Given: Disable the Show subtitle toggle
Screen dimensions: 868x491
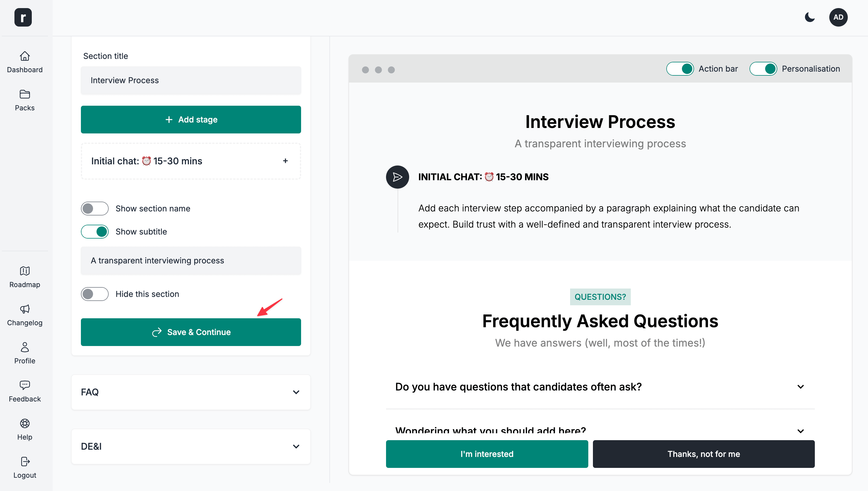Looking at the screenshot, I should pos(95,232).
